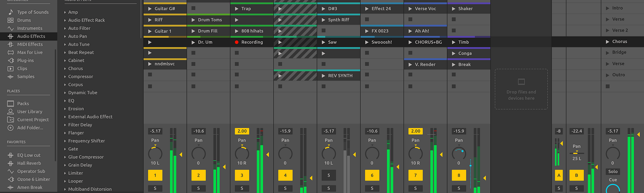Open the Hall Reverb favorite
Image resolution: width=644 pixels, height=193 pixels.
pyautogui.click(x=24, y=163)
